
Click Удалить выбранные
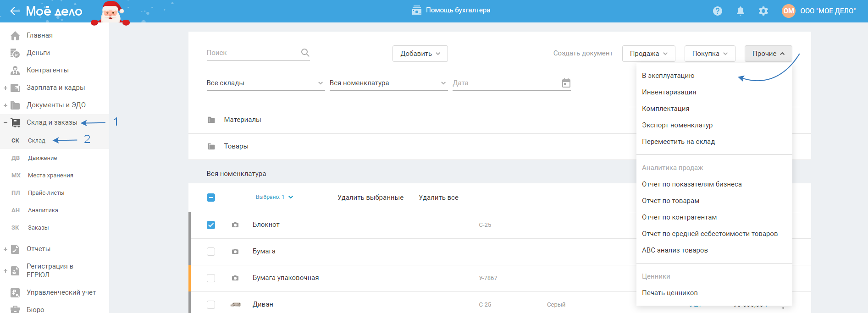(x=370, y=198)
